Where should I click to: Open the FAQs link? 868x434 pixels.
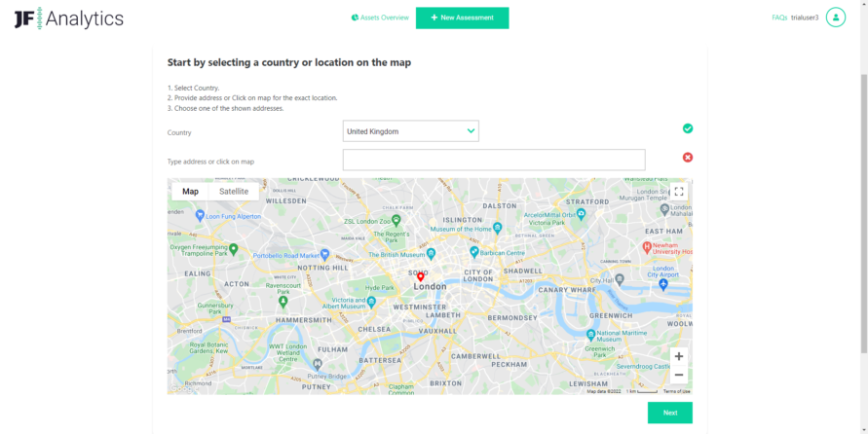pyautogui.click(x=779, y=18)
